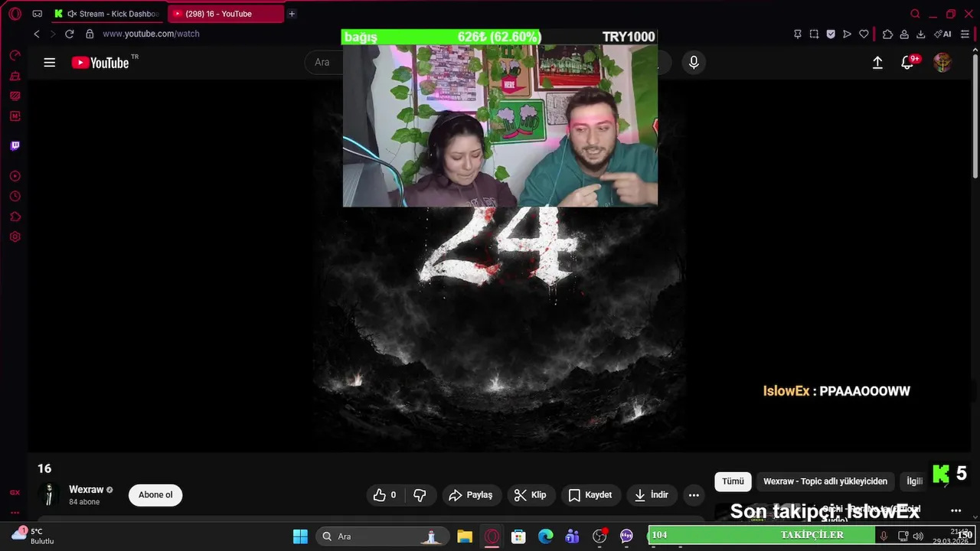
Task: Open options for the suggested video
Action: click(955, 510)
